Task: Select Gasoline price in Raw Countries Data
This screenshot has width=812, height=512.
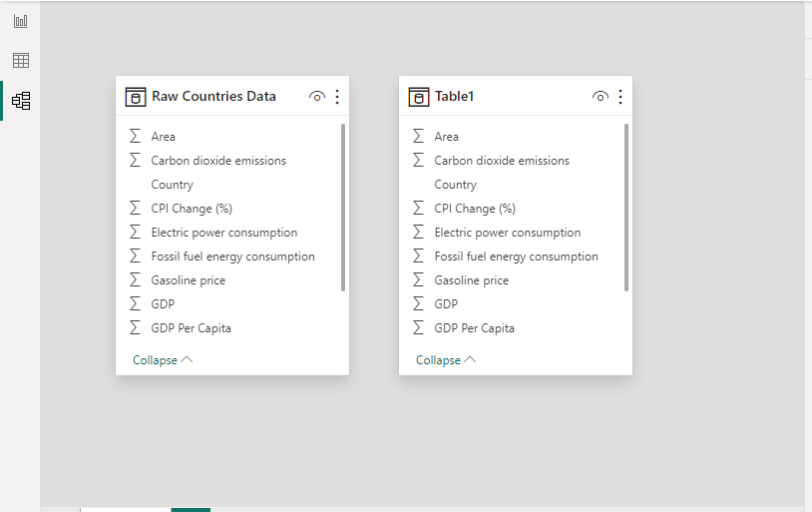Action: pyautogui.click(x=188, y=280)
